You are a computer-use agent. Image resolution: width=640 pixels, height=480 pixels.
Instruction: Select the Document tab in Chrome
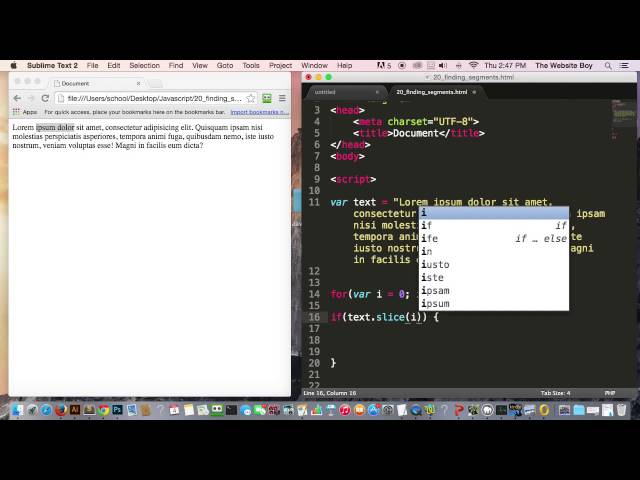point(97,83)
